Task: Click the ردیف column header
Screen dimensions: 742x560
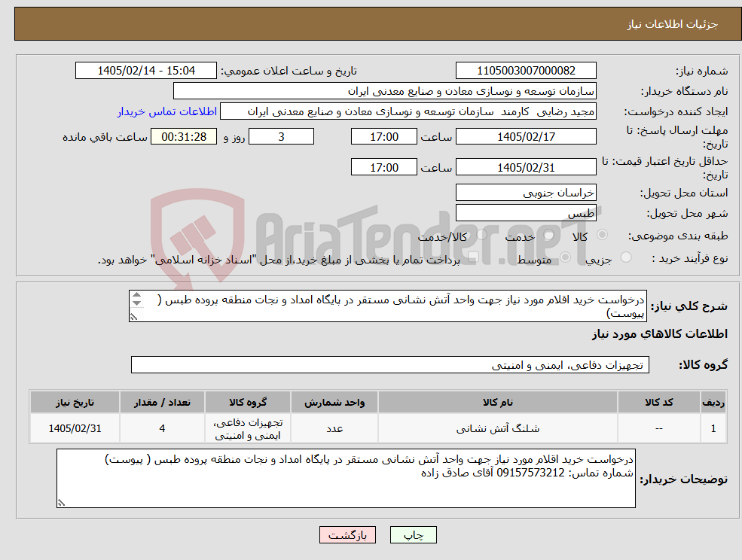Action: (x=713, y=402)
